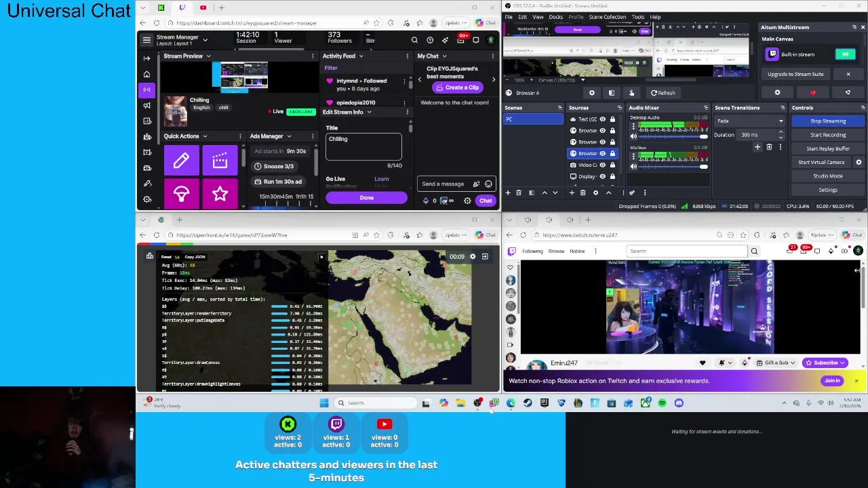Click the Edit Stream Info pencil quick action
The image size is (868, 488).
[181, 161]
